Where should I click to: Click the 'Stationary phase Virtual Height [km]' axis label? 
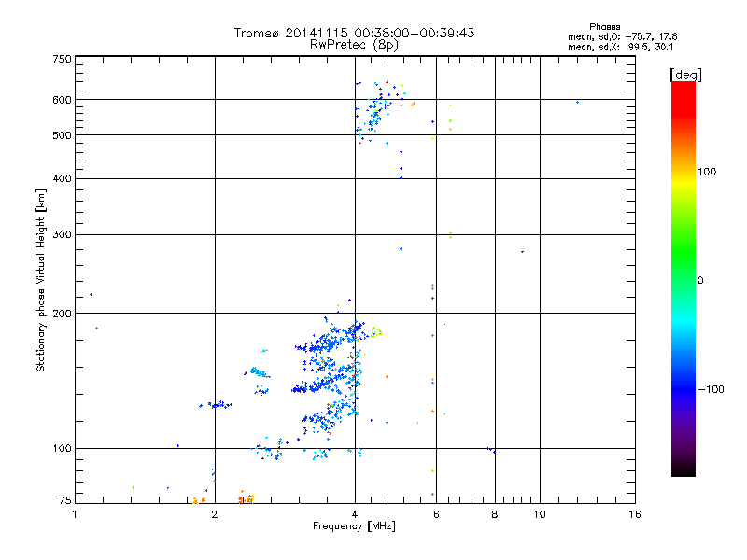(x=41, y=281)
